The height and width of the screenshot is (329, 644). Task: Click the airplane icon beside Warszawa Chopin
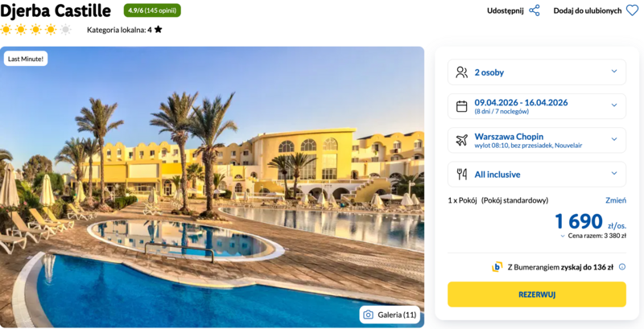coord(461,140)
